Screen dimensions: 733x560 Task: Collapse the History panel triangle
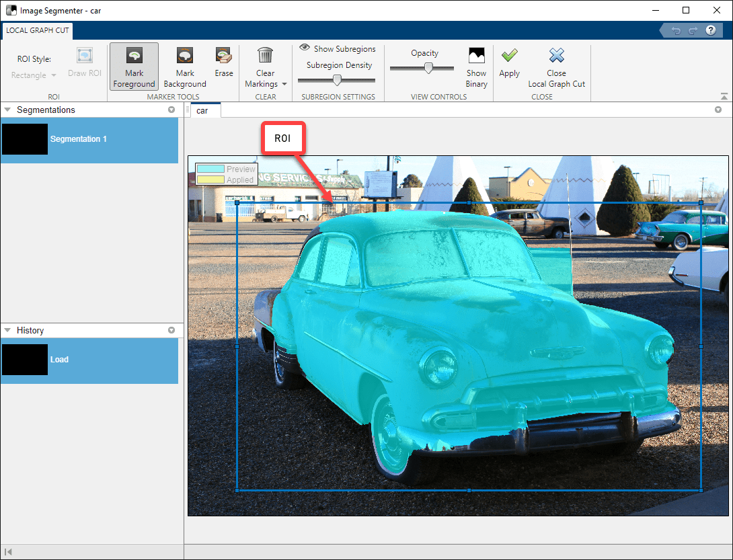[8, 330]
